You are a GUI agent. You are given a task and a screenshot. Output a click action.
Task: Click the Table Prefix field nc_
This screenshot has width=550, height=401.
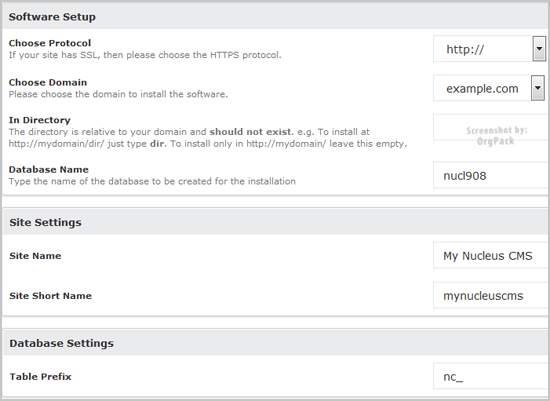point(491,376)
